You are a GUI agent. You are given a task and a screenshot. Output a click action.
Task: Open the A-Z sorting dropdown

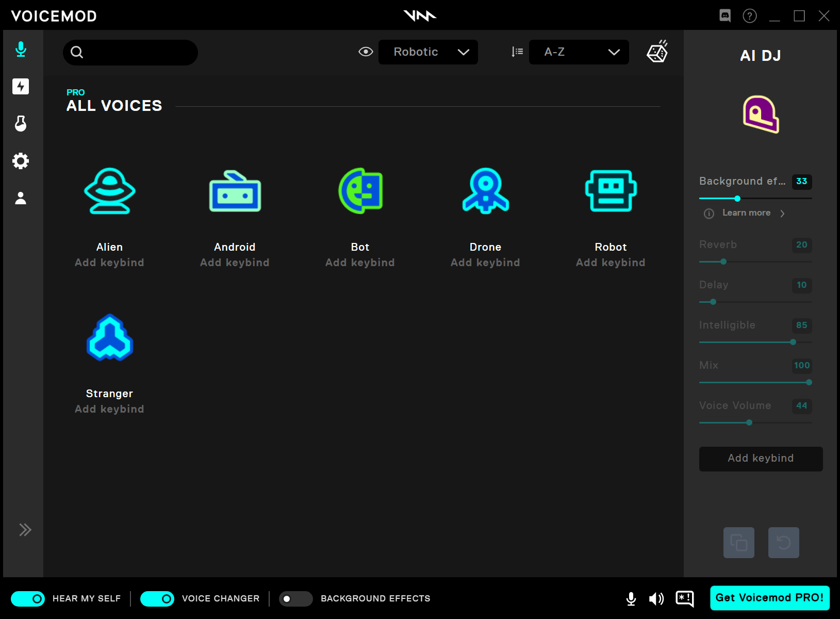[x=579, y=52]
